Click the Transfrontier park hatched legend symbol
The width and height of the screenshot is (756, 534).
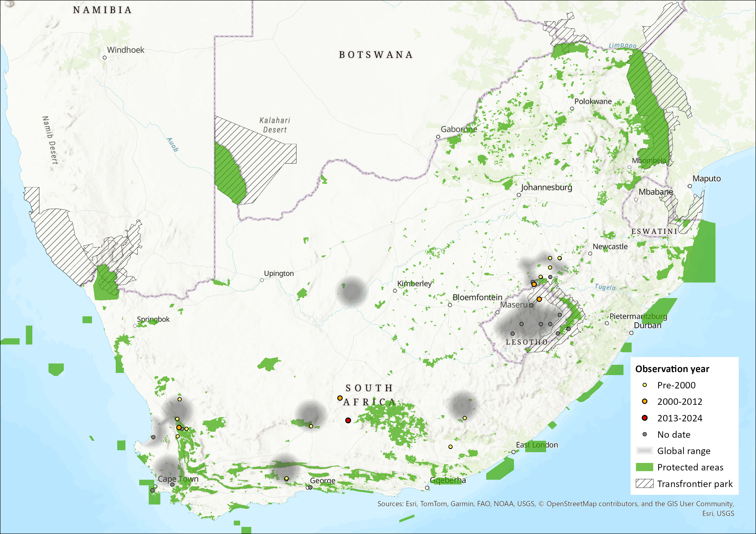(644, 484)
